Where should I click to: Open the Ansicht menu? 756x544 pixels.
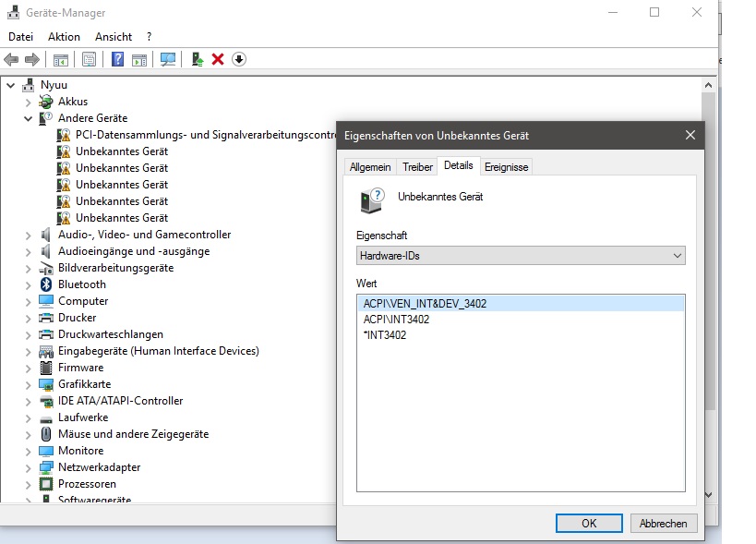click(114, 37)
